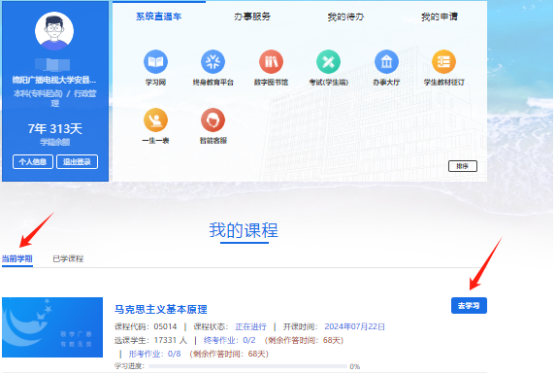
Task: Open the 学习网 icon
Action: (x=156, y=62)
